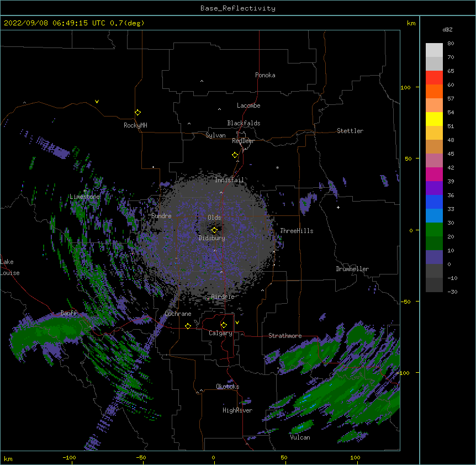Click the Vulcan label

[300, 437]
